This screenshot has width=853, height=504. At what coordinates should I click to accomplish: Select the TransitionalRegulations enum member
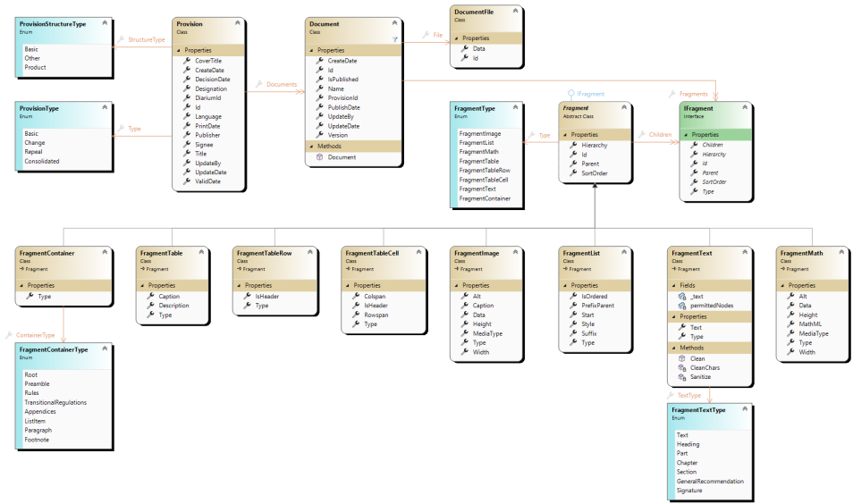point(55,402)
